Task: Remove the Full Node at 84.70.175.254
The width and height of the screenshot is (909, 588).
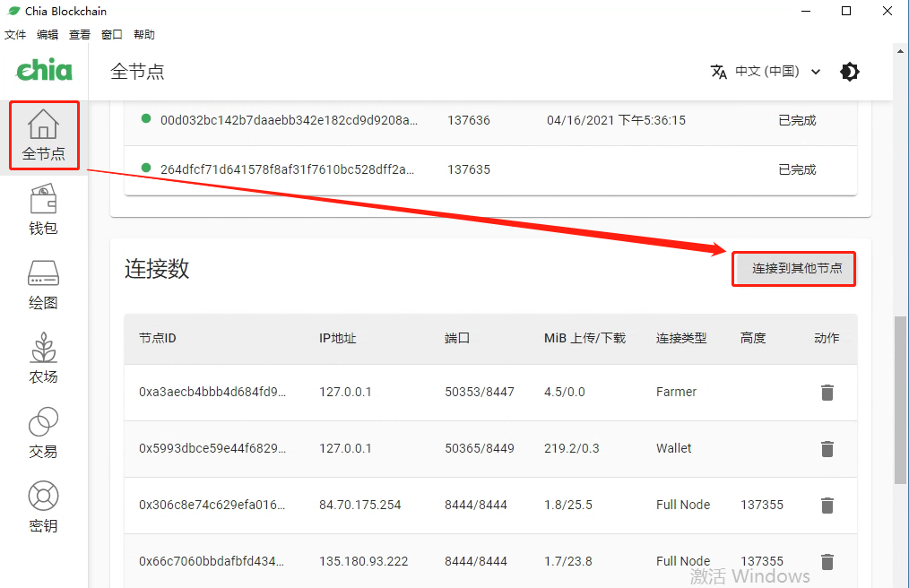Action: tap(827, 505)
